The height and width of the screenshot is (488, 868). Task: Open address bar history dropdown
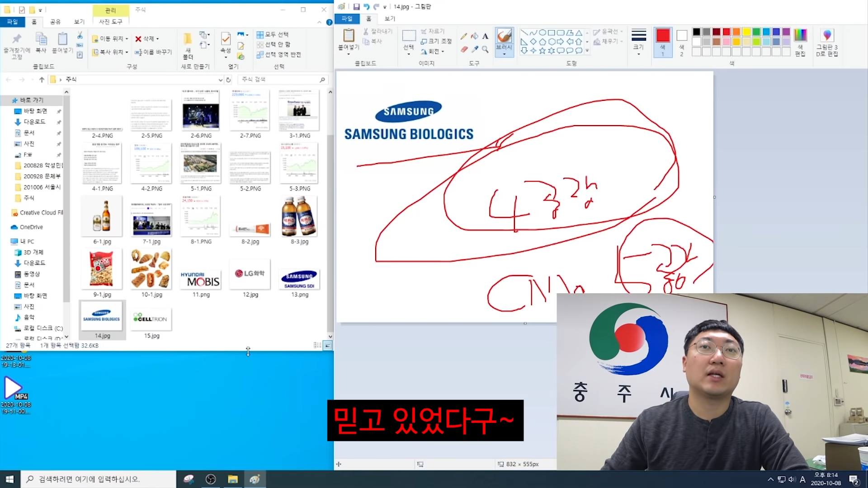tap(220, 80)
